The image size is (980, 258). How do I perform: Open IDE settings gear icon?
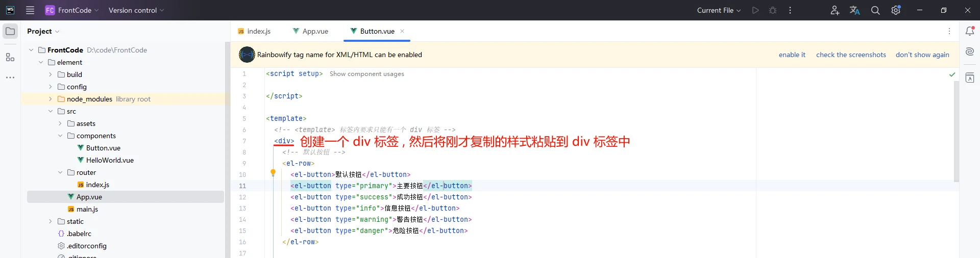896,10
